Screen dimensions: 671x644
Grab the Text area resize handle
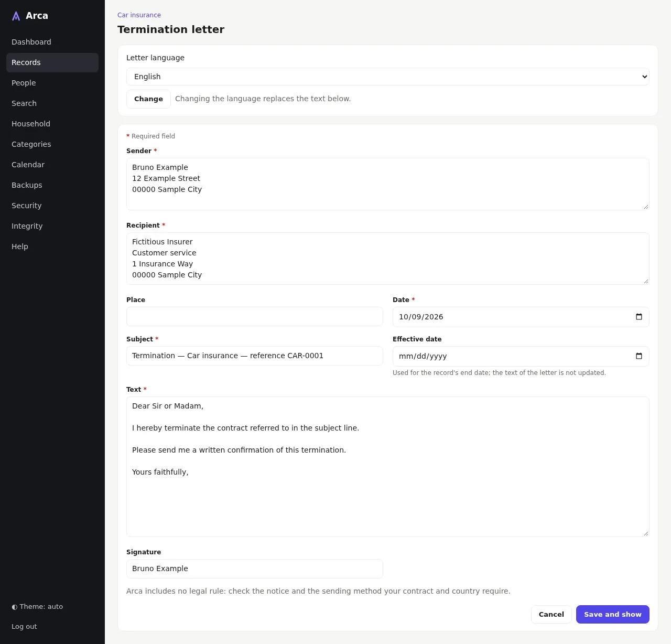pyautogui.click(x=646, y=533)
